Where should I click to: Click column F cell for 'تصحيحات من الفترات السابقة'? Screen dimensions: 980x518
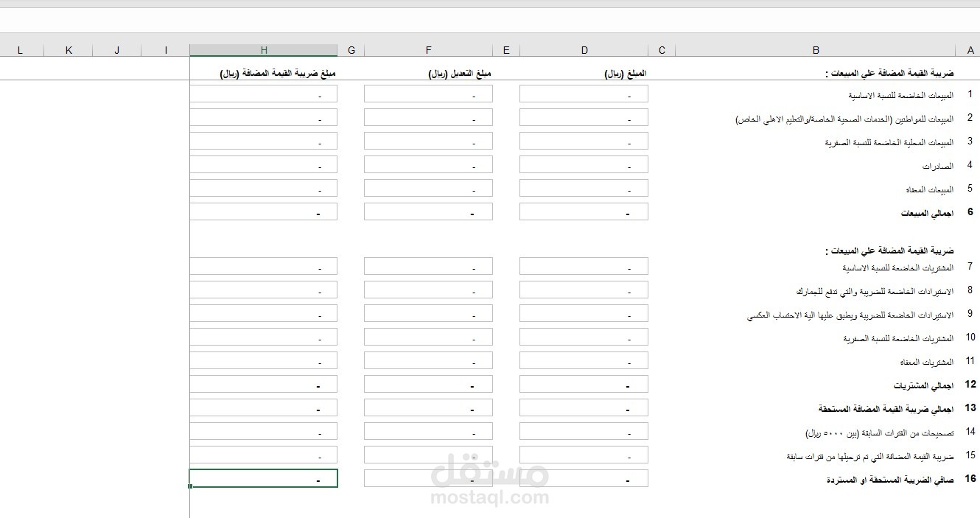point(428,431)
